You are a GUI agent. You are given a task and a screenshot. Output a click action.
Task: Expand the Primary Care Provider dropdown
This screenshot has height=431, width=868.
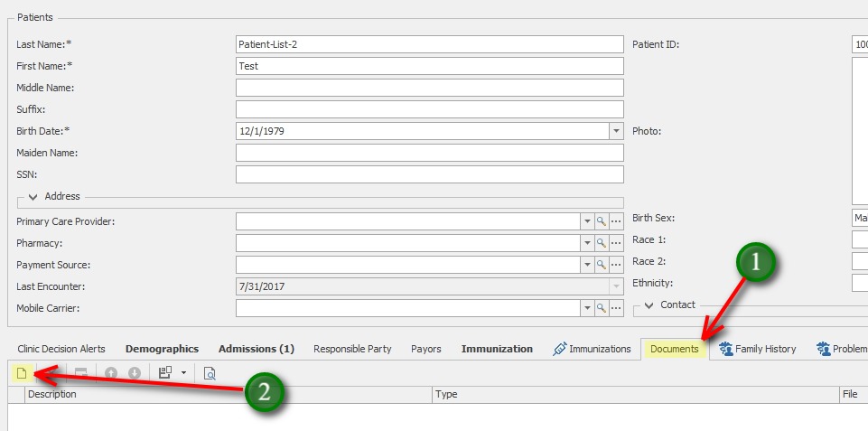tap(584, 221)
